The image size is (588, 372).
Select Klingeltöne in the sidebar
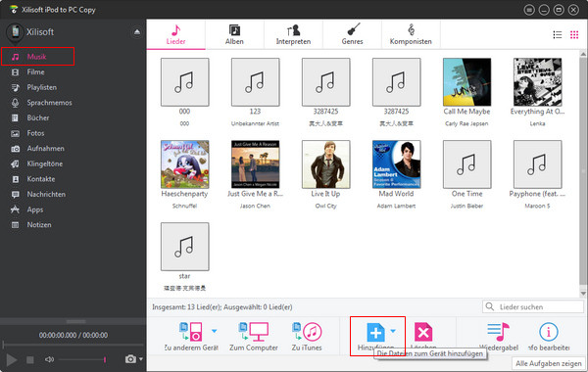44,163
